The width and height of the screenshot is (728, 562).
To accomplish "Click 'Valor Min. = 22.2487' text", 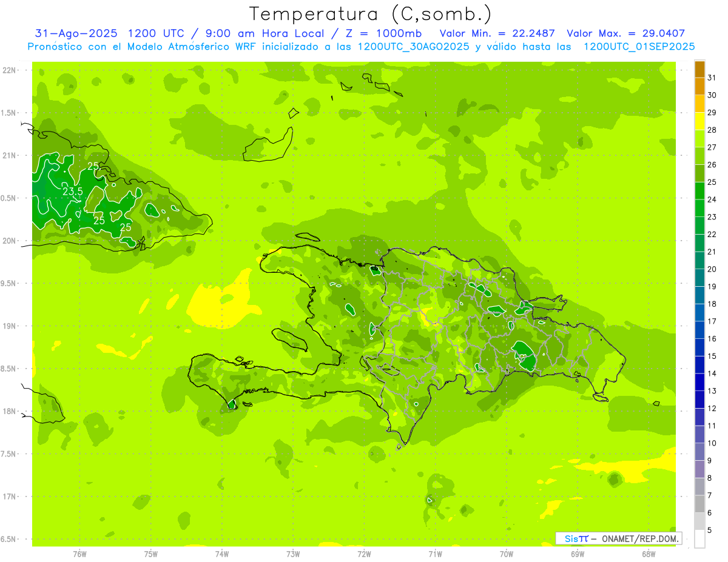I will pos(498,33).
